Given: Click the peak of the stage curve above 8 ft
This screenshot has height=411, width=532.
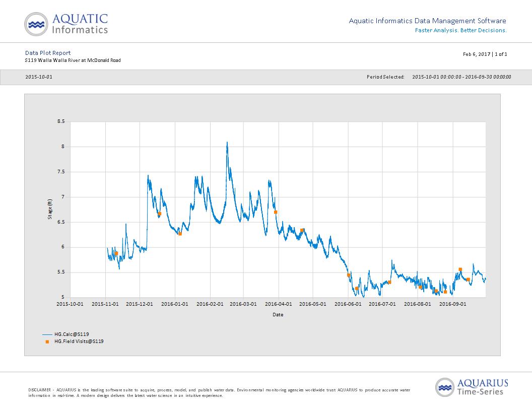Looking at the screenshot, I should (x=227, y=143).
